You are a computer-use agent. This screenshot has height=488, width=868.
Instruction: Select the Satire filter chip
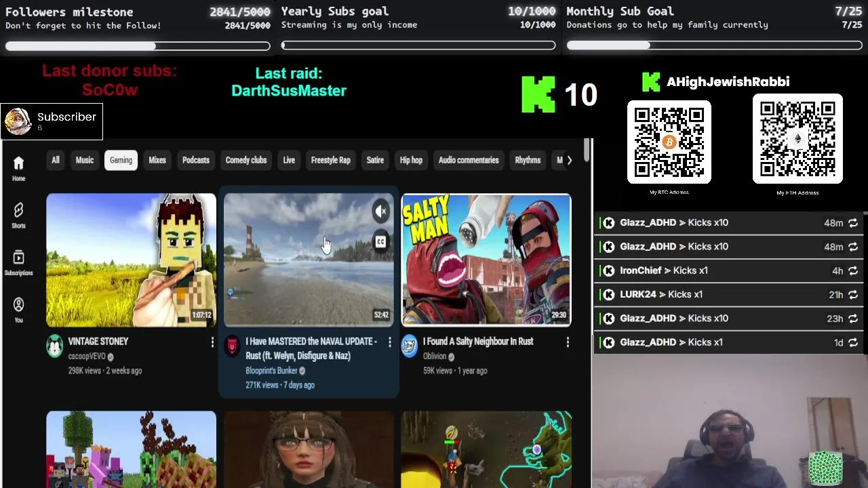pos(375,160)
